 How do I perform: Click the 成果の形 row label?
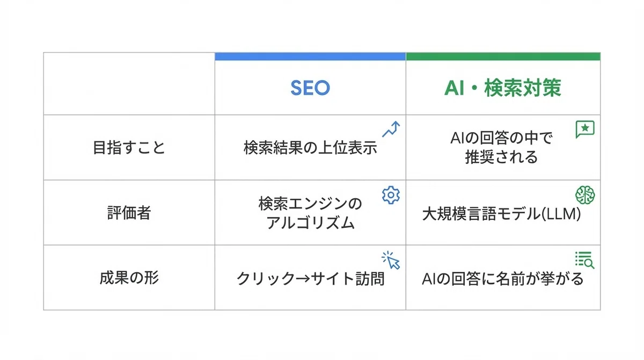(x=129, y=278)
